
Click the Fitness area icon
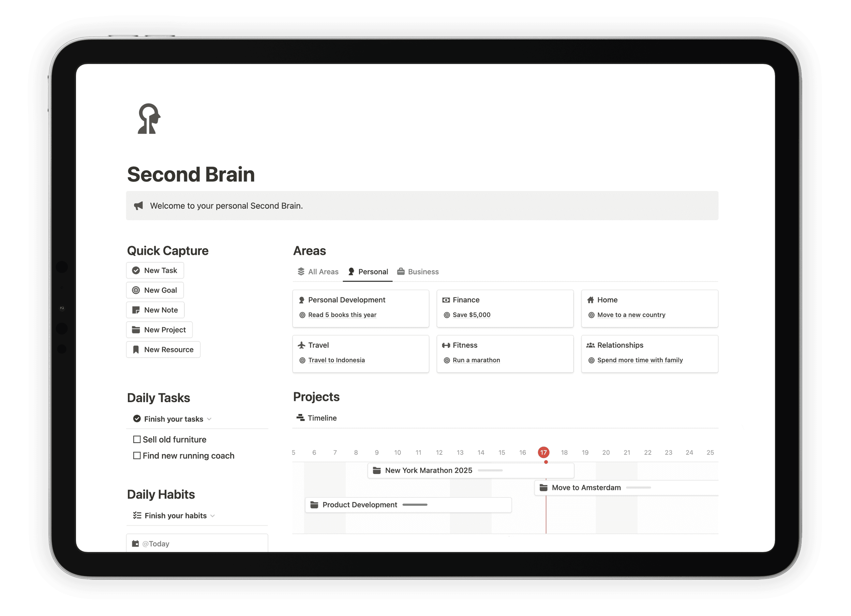[x=446, y=344]
